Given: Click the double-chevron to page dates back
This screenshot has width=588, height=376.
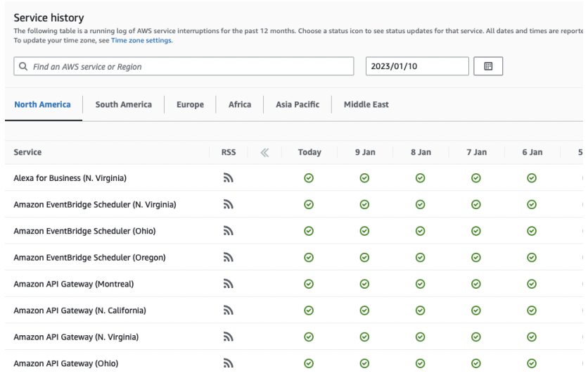Looking at the screenshot, I should tap(264, 152).
